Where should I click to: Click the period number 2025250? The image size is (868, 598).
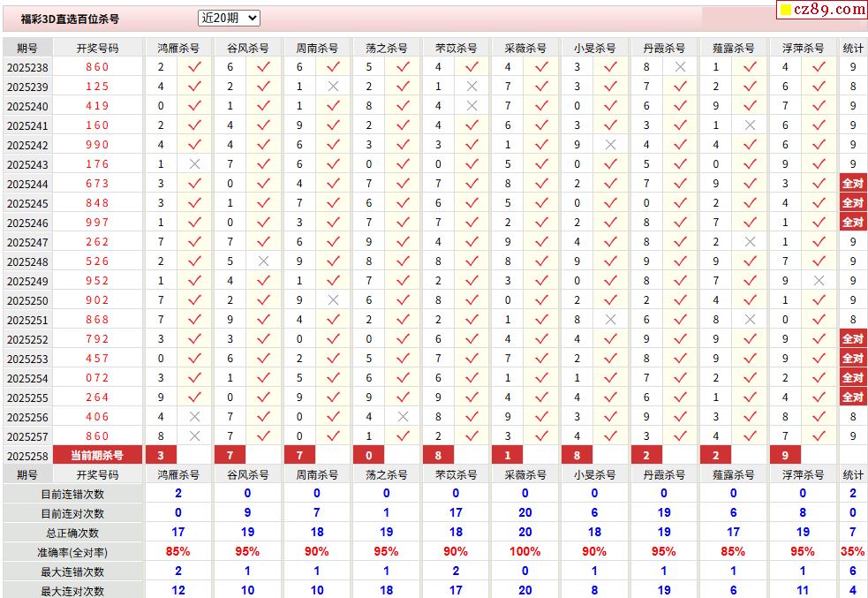point(27,300)
